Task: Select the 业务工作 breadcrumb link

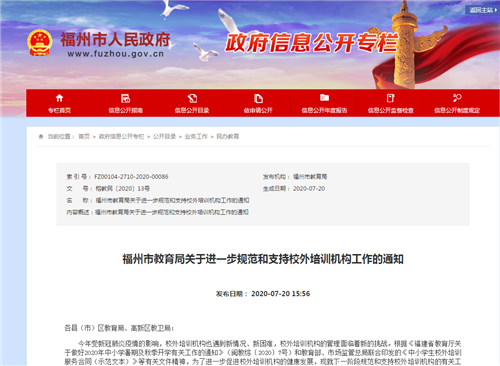Action: (196, 136)
